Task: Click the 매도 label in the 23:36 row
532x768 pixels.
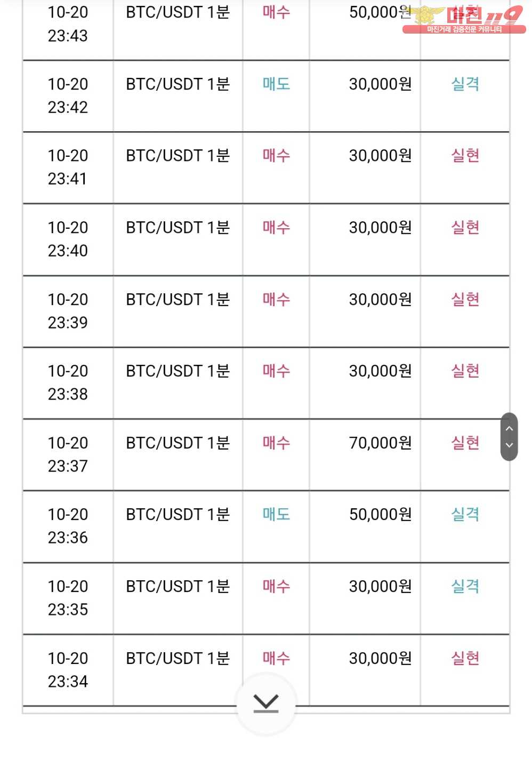Action: click(276, 514)
